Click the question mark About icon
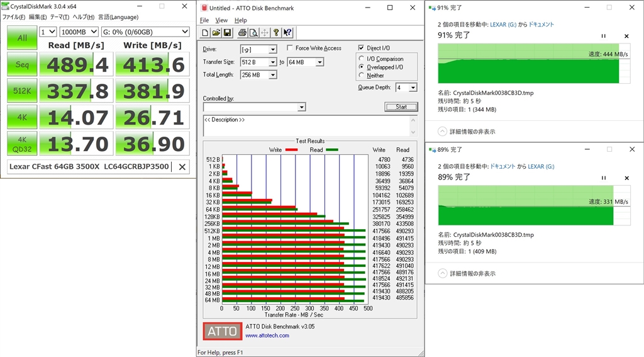 coord(276,33)
